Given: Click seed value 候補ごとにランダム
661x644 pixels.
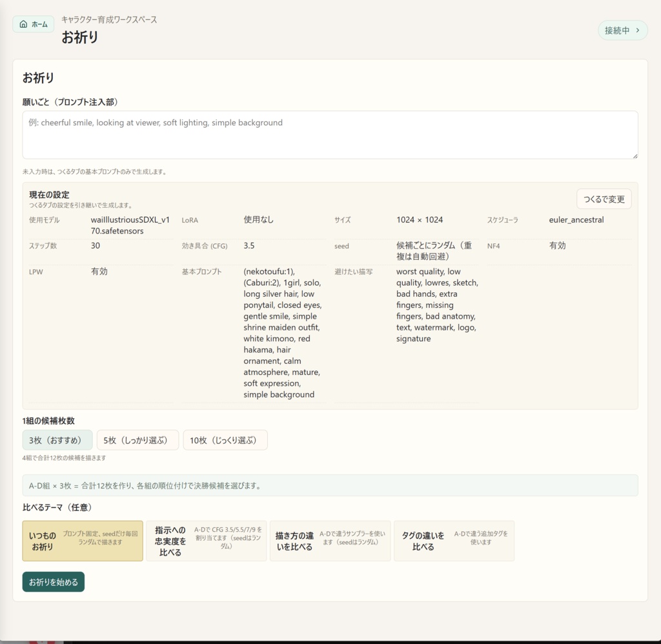Looking at the screenshot, I should [434, 251].
